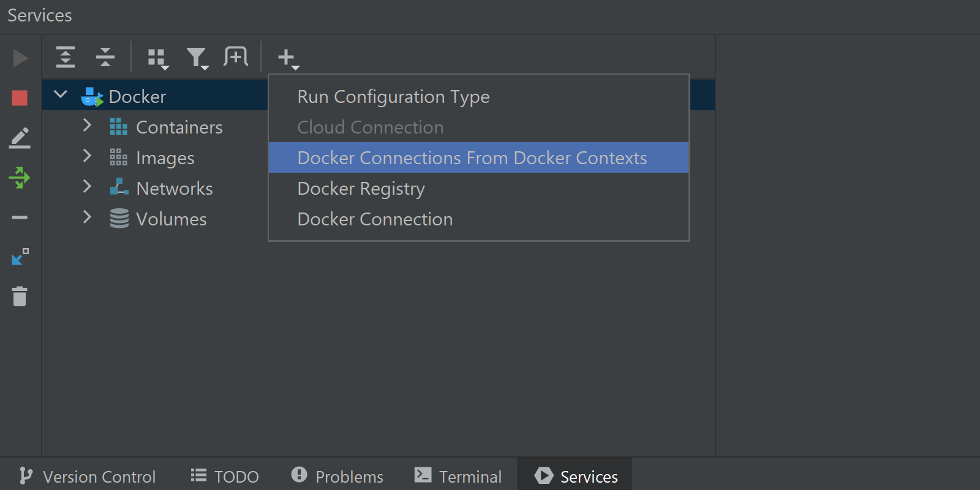Click the greyed-out Run play icon
This screenshot has height=490, width=980.
20,58
